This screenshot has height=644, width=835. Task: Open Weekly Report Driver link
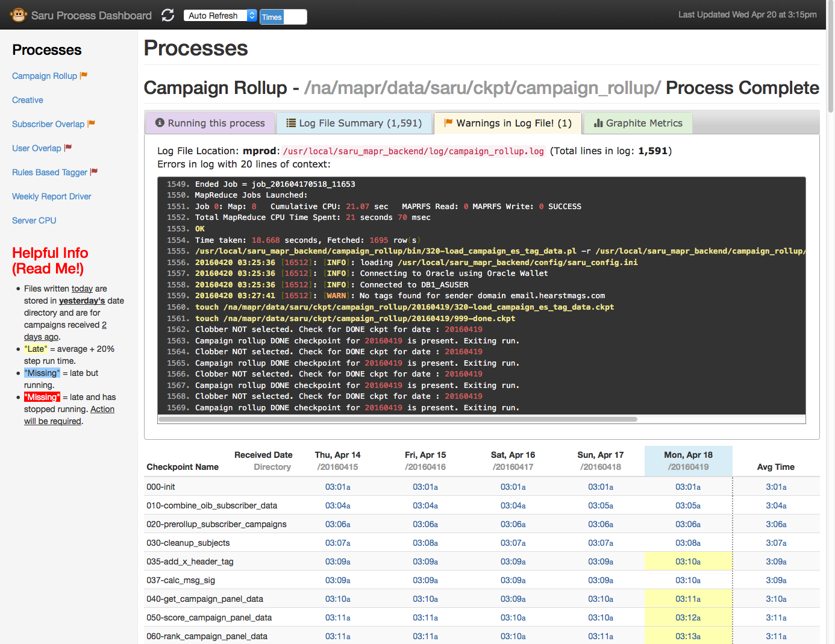(x=52, y=196)
